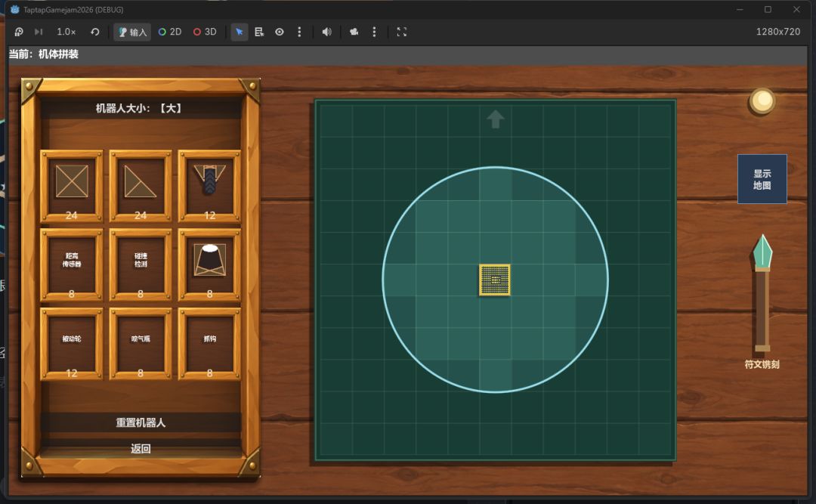Click the 重置机器人 reset button

pyautogui.click(x=141, y=422)
